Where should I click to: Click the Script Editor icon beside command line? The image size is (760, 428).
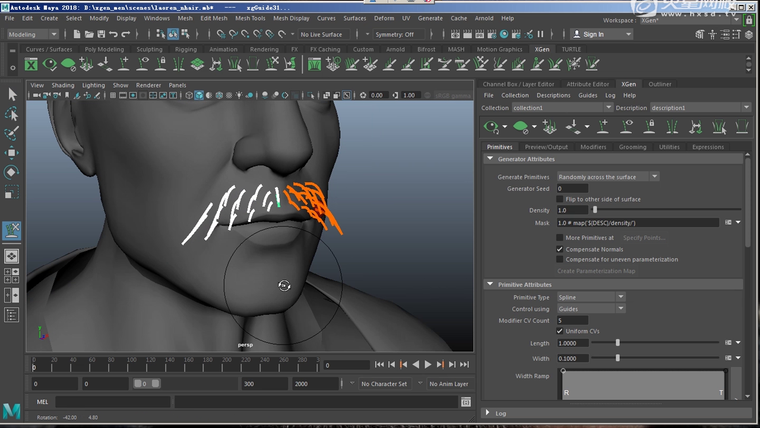(466, 401)
